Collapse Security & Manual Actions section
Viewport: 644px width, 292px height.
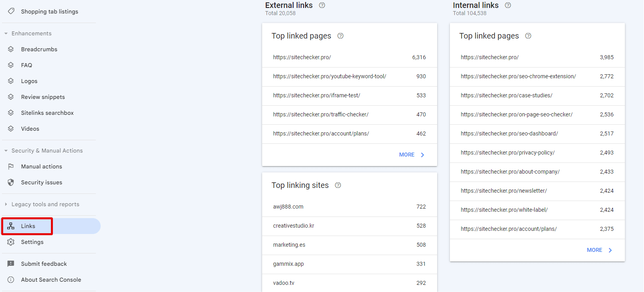click(x=6, y=151)
